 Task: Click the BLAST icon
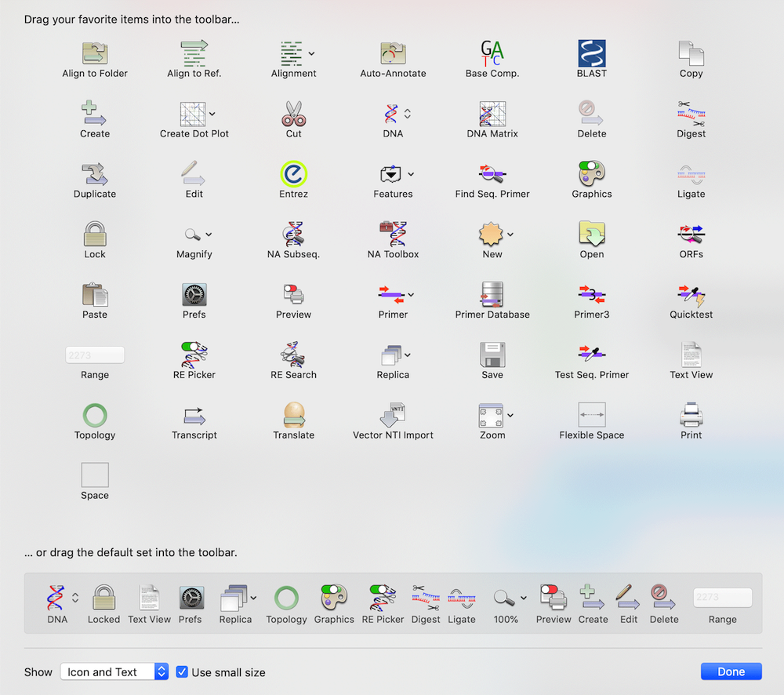click(591, 53)
